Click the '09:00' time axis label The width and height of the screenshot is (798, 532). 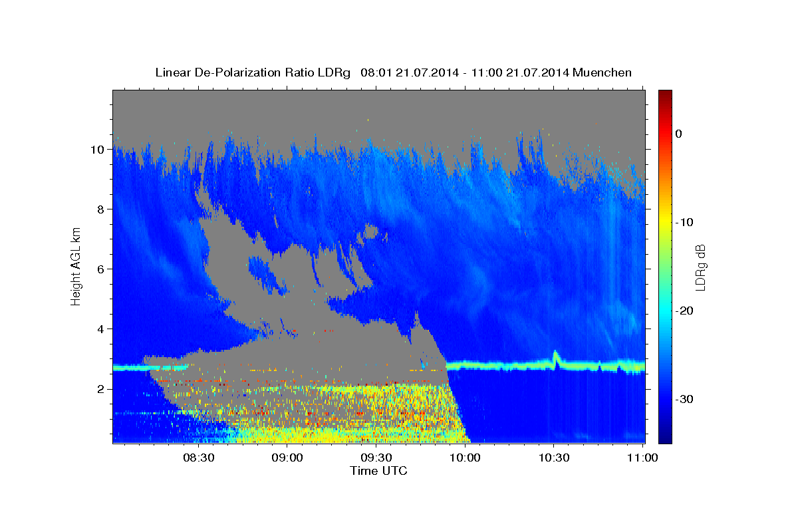(x=288, y=458)
